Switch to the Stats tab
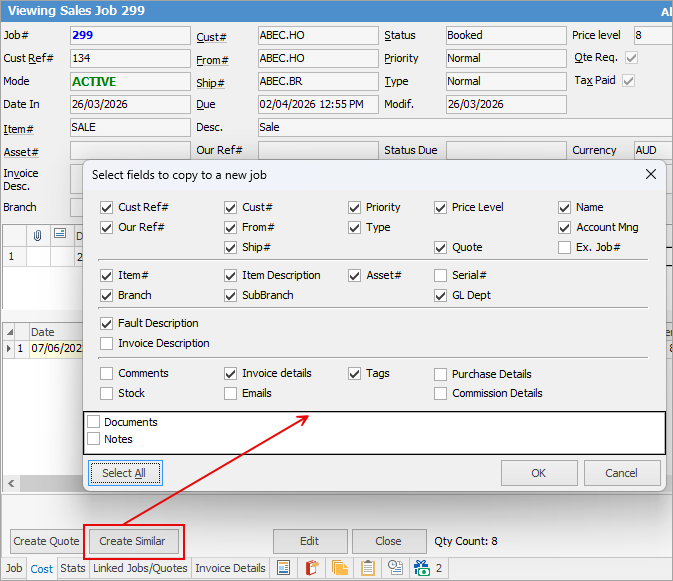 click(73, 568)
